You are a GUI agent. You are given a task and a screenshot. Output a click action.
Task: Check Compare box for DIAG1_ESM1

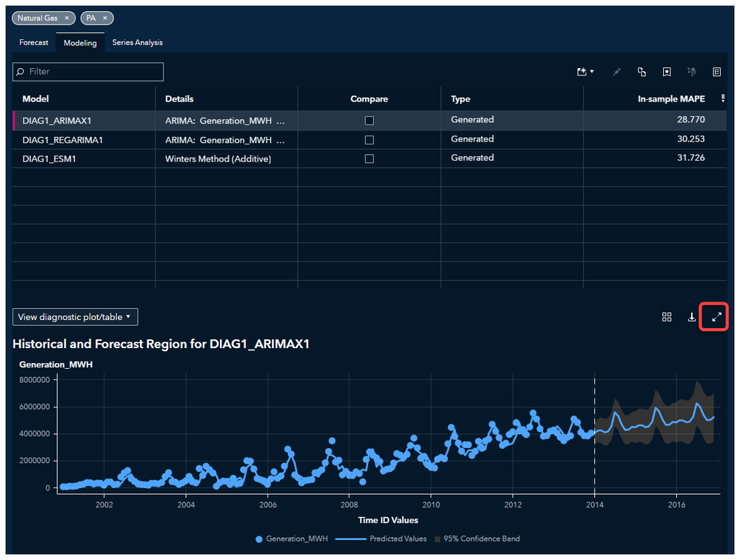click(x=370, y=159)
